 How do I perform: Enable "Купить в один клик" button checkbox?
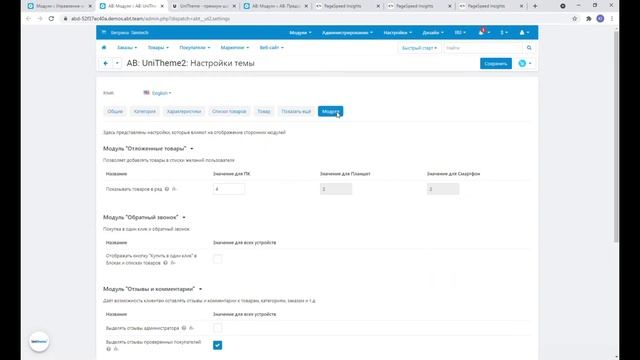point(218,259)
